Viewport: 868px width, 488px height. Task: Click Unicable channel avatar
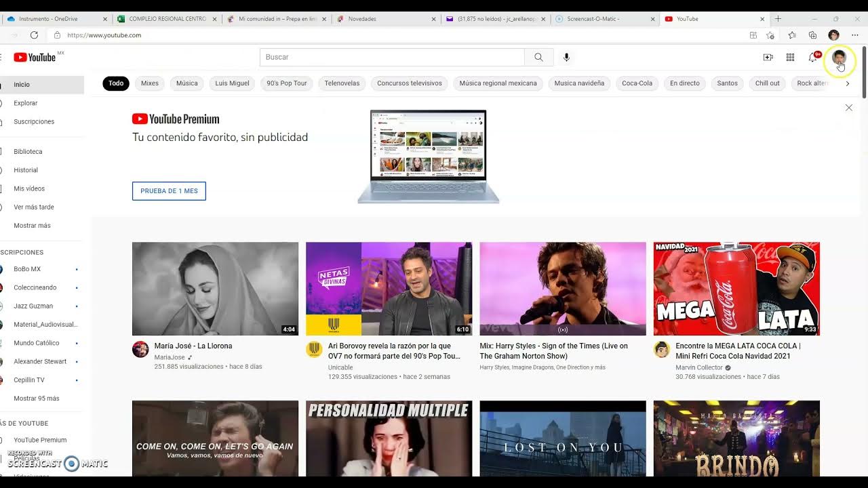(314, 349)
